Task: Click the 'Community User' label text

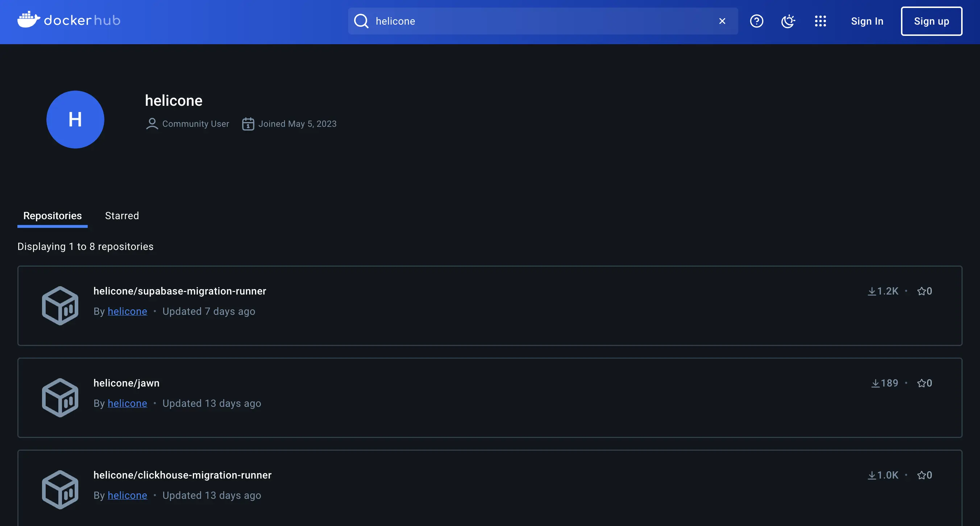Action: pyautogui.click(x=196, y=124)
